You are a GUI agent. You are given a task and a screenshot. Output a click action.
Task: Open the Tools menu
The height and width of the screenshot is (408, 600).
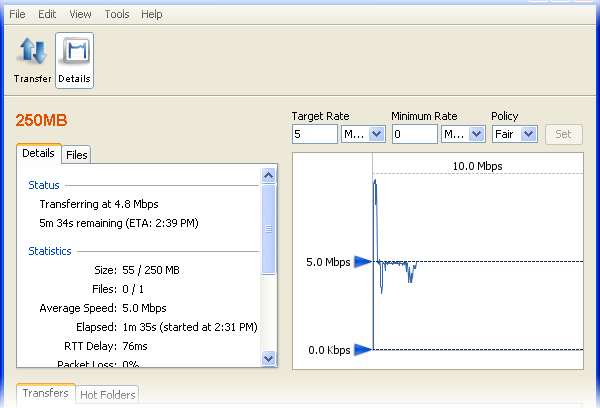pyautogui.click(x=116, y=15)
